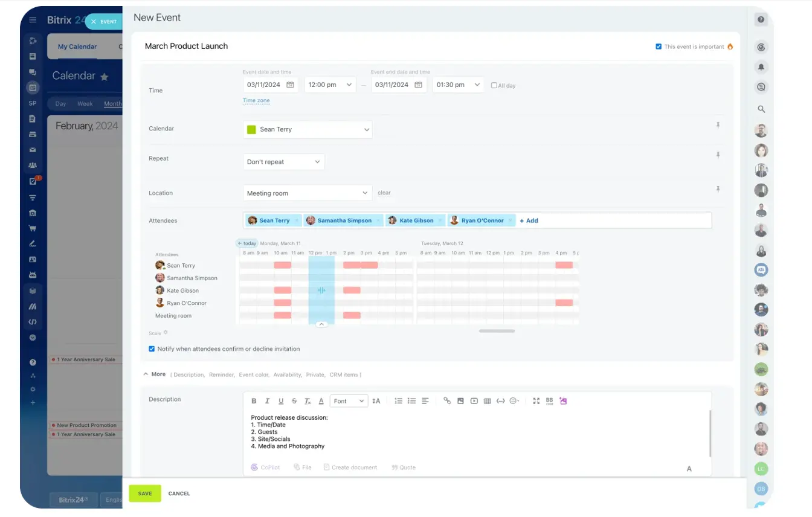Switch to the My Calendar tab
This screenshot has width=812, height=517.
[x=77, y=47]
